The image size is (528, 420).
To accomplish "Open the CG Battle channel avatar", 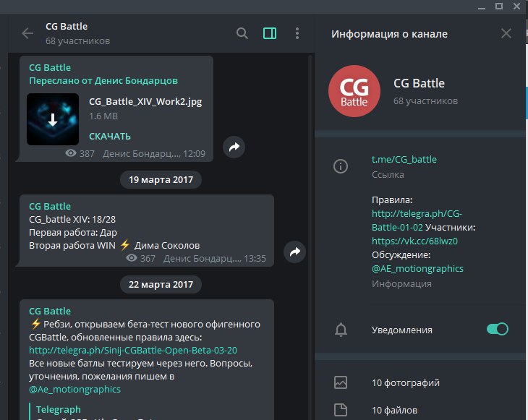I will [x=354, y=91].
